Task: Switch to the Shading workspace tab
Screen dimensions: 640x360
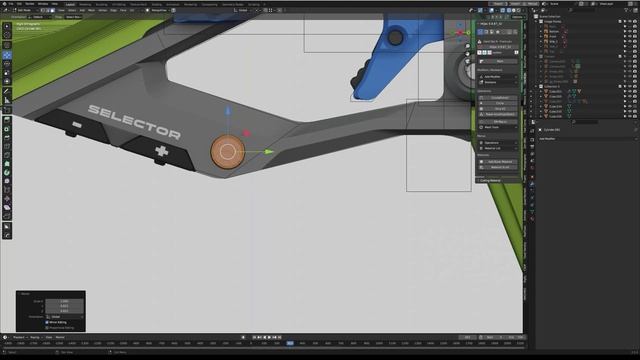Action: 156,4
